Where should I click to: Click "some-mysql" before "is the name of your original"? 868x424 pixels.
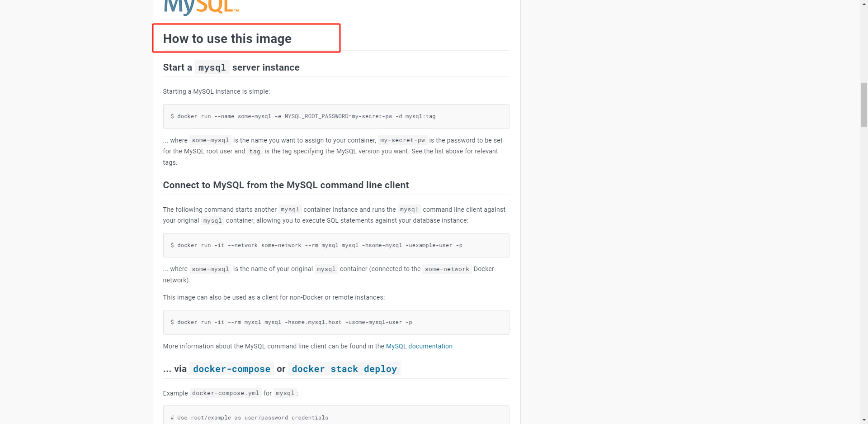pyautogui.click(x=210, y=269)
